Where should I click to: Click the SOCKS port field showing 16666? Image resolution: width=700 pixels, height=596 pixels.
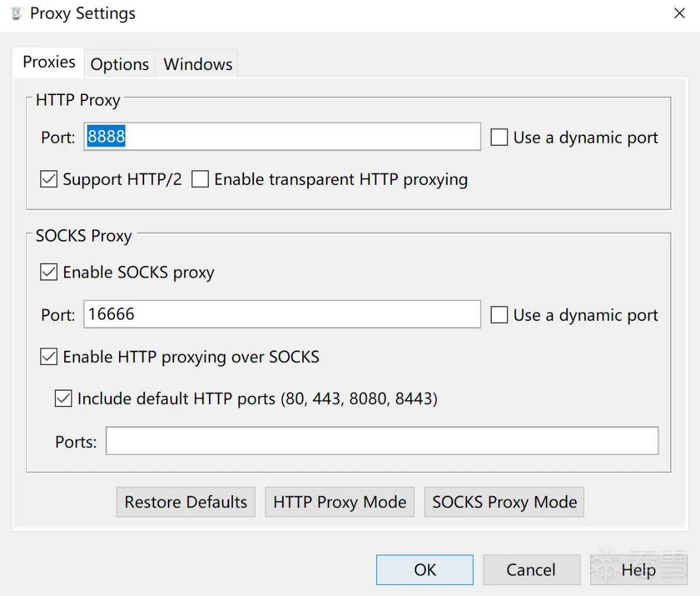(282, 315)
